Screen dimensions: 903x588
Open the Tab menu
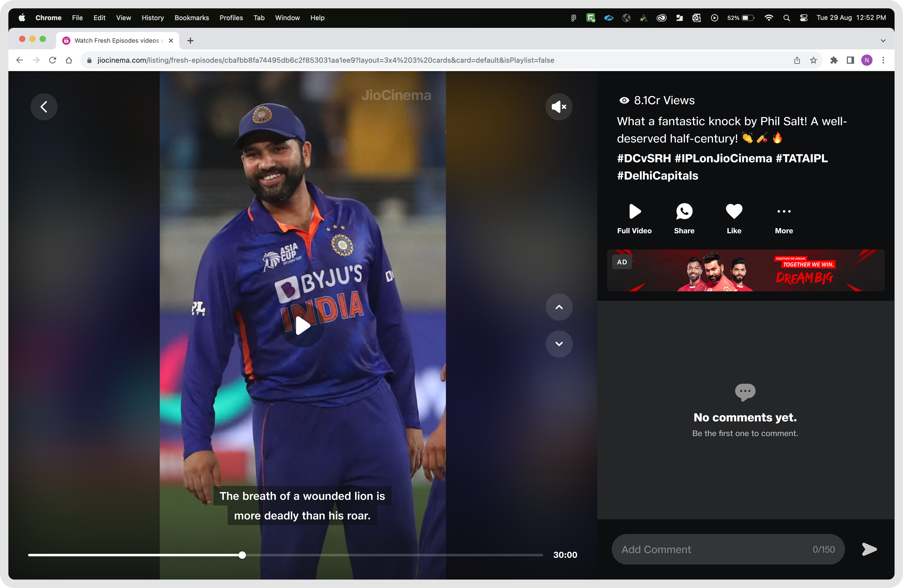[259, 18]
